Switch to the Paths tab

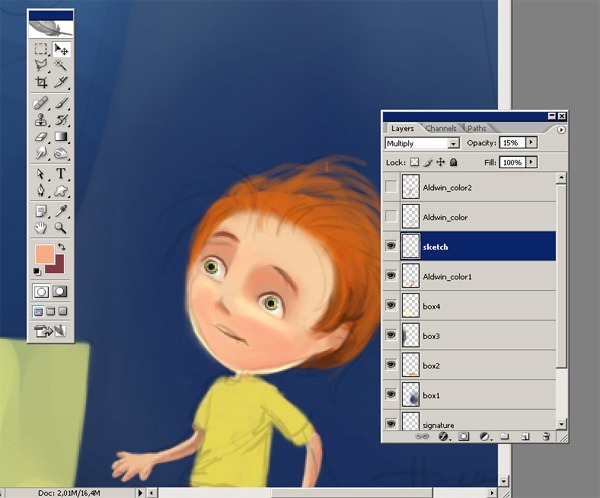point(477,129)
